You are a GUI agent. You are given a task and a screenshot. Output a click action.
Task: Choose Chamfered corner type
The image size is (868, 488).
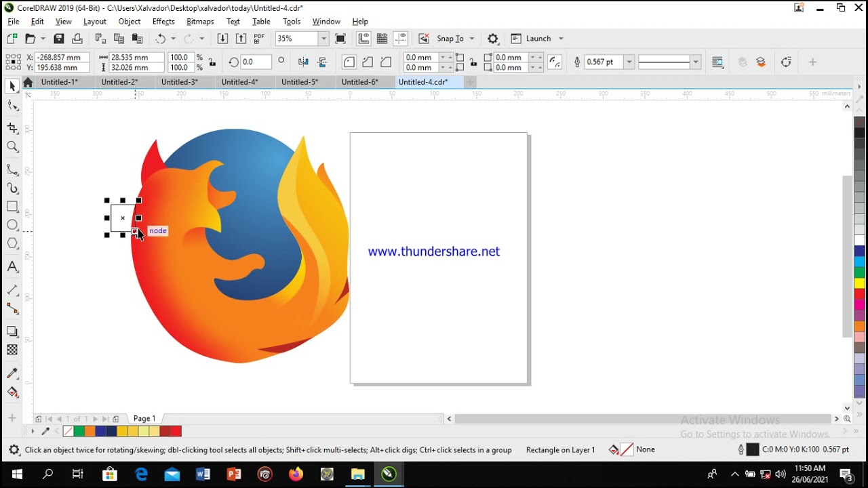click(x=386, y=62)
